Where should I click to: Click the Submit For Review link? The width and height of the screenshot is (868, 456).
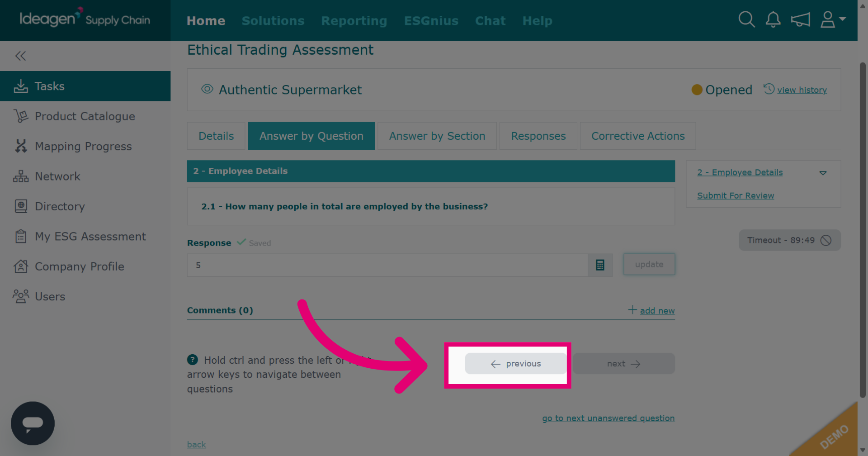[736, 195]
